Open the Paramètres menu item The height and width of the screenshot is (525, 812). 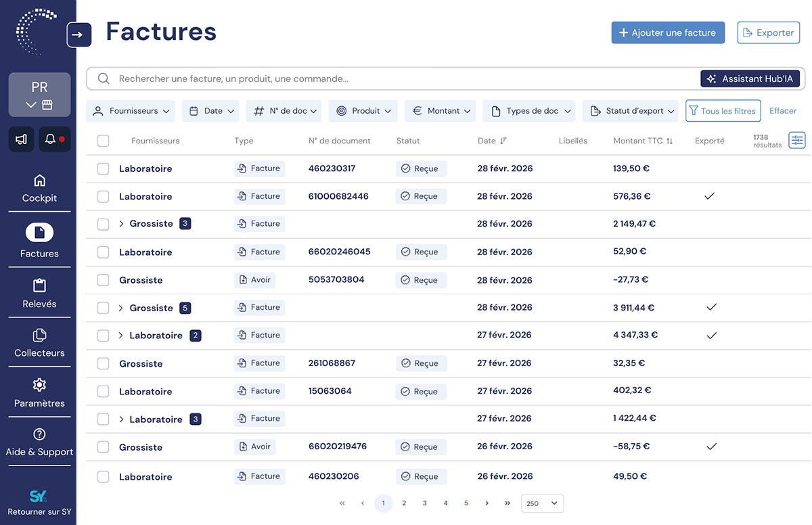tap(39, 394)
